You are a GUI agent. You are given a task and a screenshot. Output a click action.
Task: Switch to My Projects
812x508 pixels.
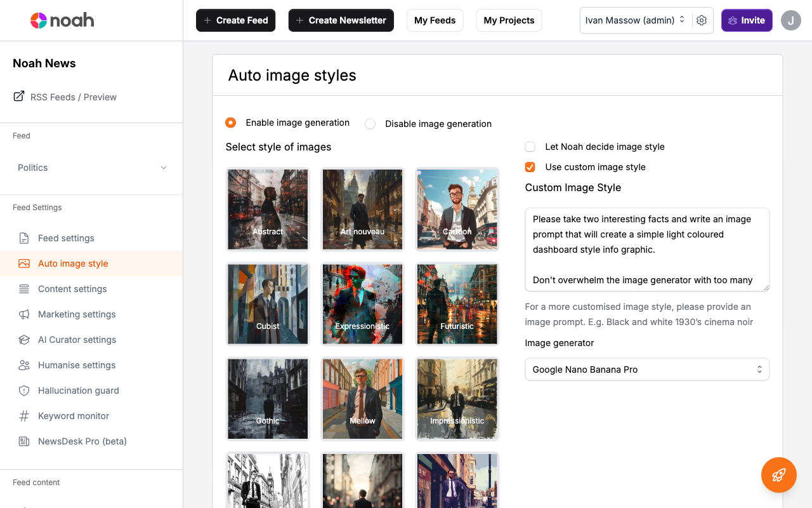pos(509,20)
